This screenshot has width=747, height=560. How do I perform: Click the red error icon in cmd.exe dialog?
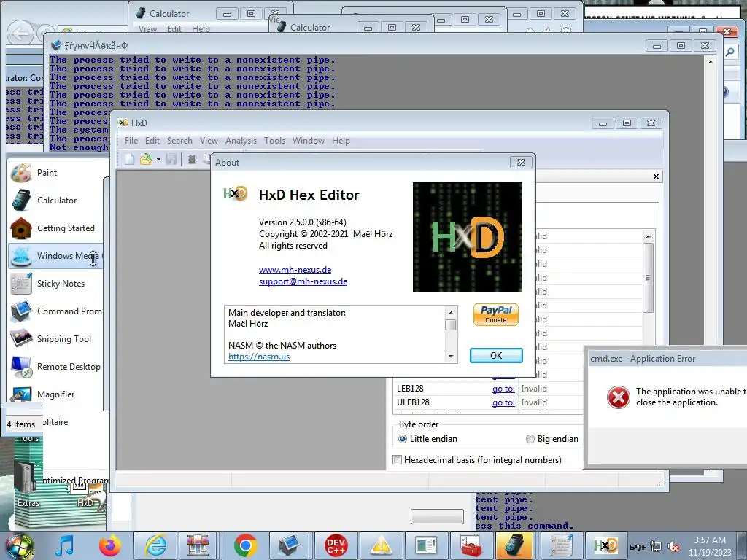coord(619,397)
